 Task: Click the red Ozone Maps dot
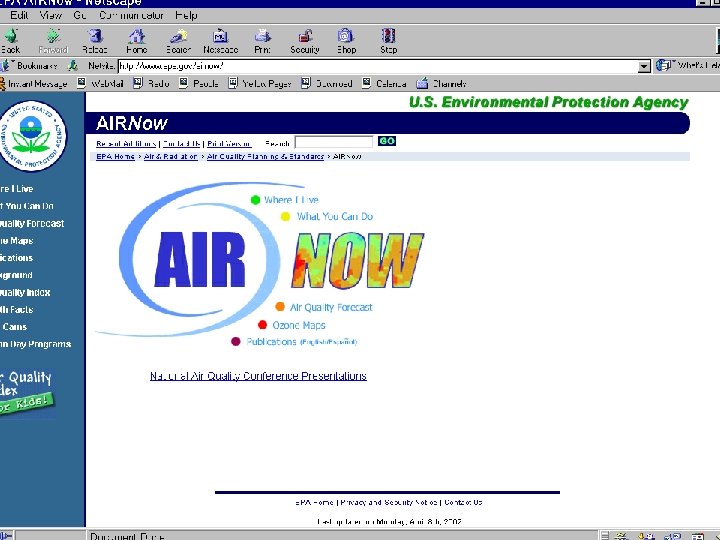coord(262,325)
